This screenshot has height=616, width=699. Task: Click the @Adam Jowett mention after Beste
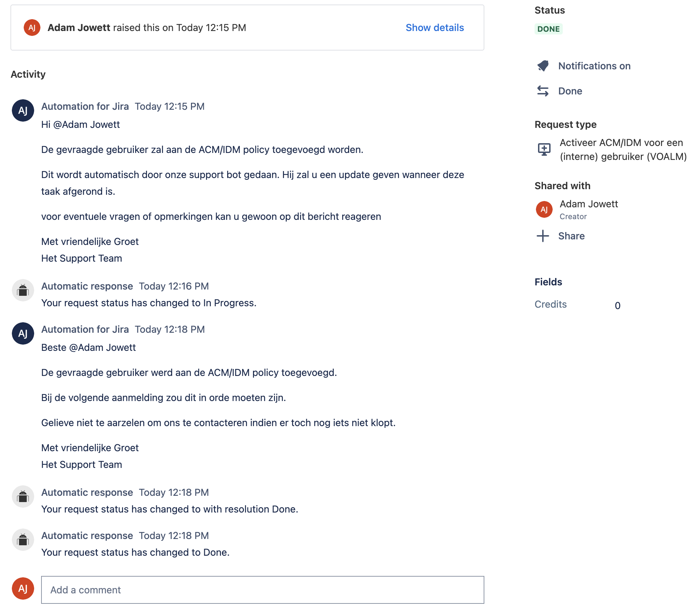click(102, 347)
